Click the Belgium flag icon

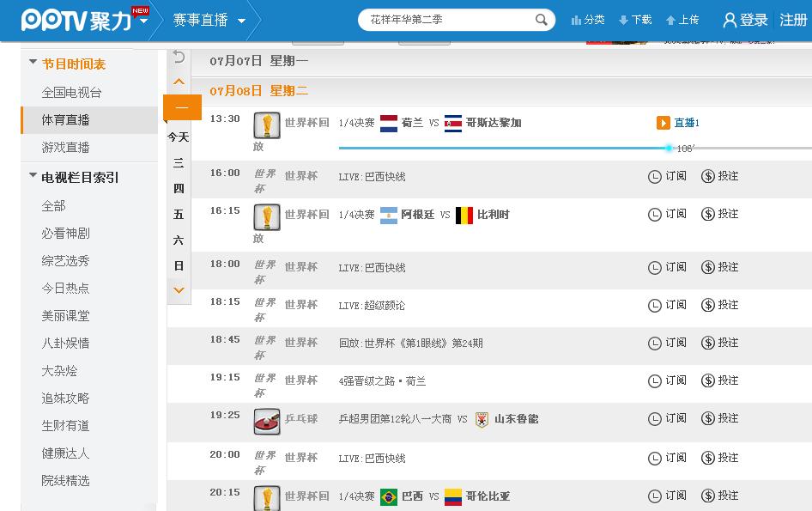[x=464, y=215]
